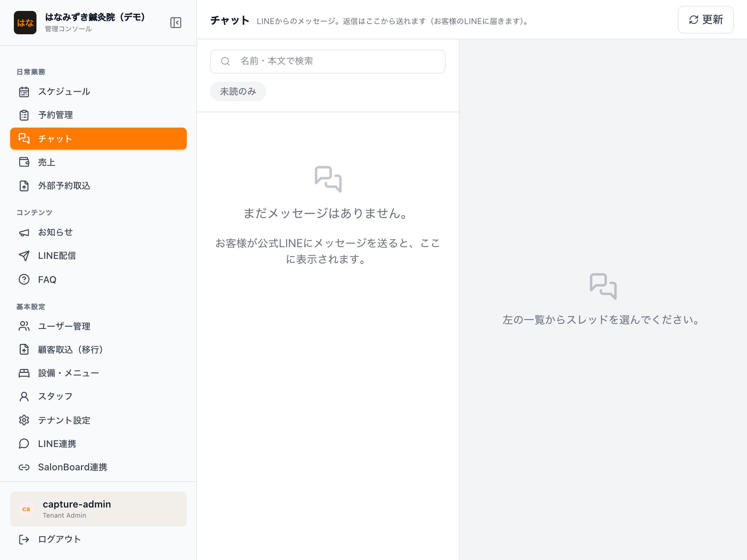747x560 pixels.
Task: Open LINE連携 settings
Action: pos(98,444)
